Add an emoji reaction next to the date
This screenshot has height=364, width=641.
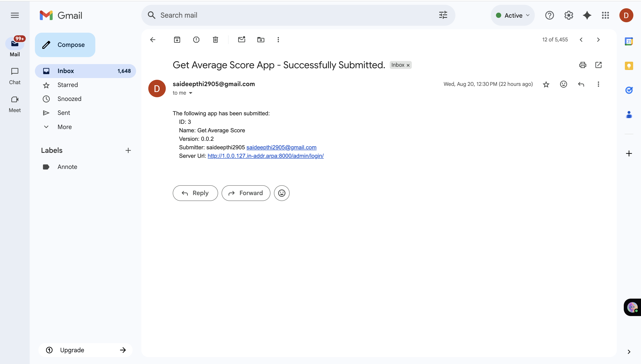pos(563,84)
